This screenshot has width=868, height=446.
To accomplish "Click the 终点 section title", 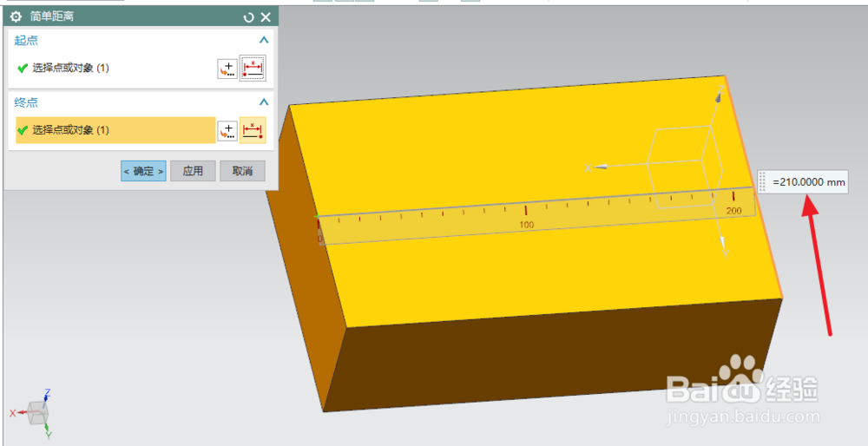I will (26, 102).
